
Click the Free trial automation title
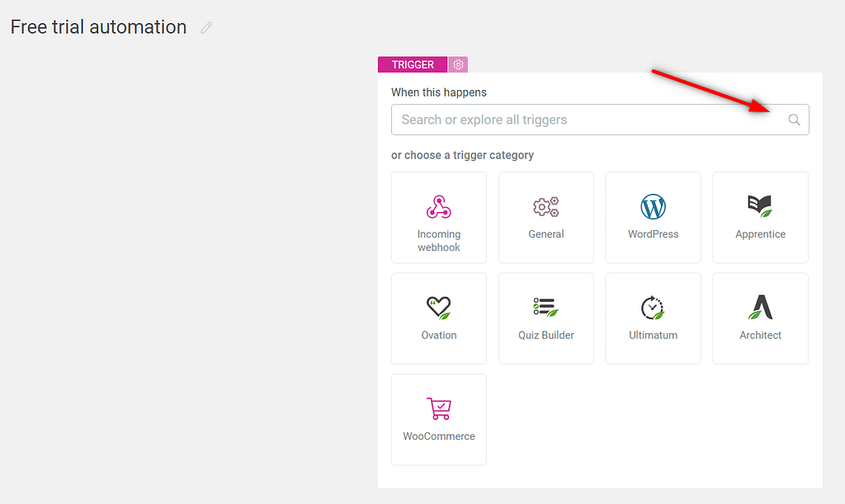99,27
